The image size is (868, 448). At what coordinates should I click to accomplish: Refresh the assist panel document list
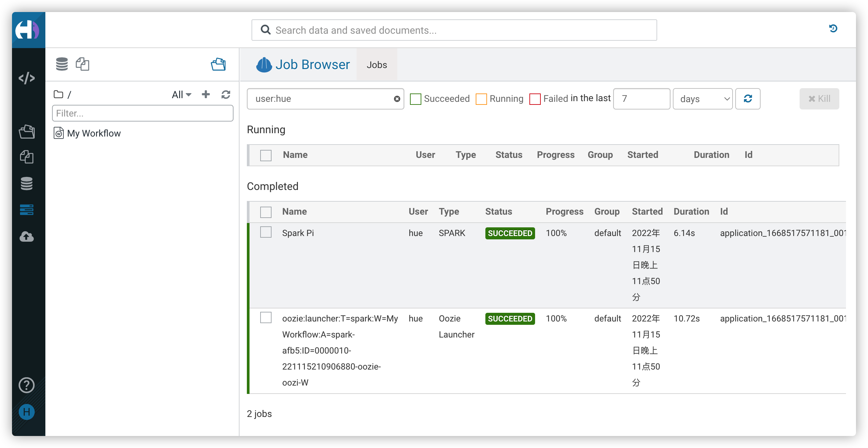(226, 94)
